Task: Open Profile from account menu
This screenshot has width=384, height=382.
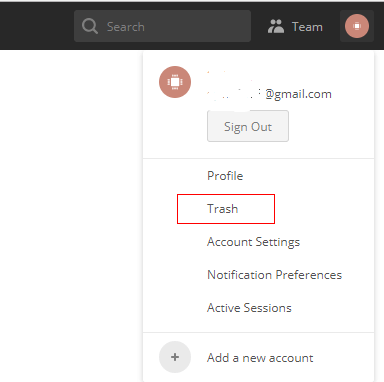Action: (225, 176)
